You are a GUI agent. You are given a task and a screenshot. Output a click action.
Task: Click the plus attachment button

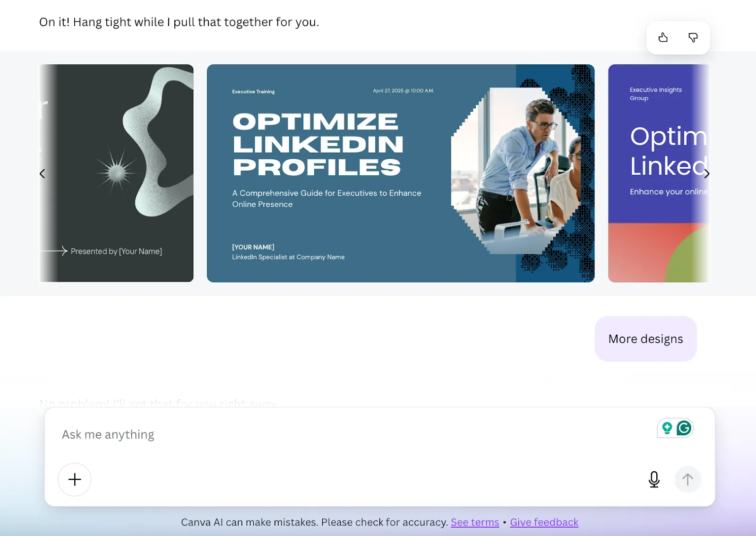[x=75, y=479]
